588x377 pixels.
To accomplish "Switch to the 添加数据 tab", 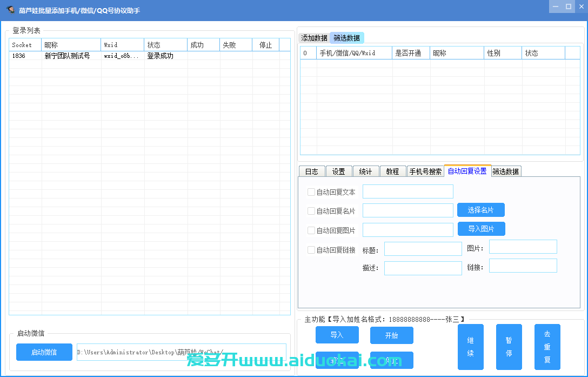I will tap(314, 38).
